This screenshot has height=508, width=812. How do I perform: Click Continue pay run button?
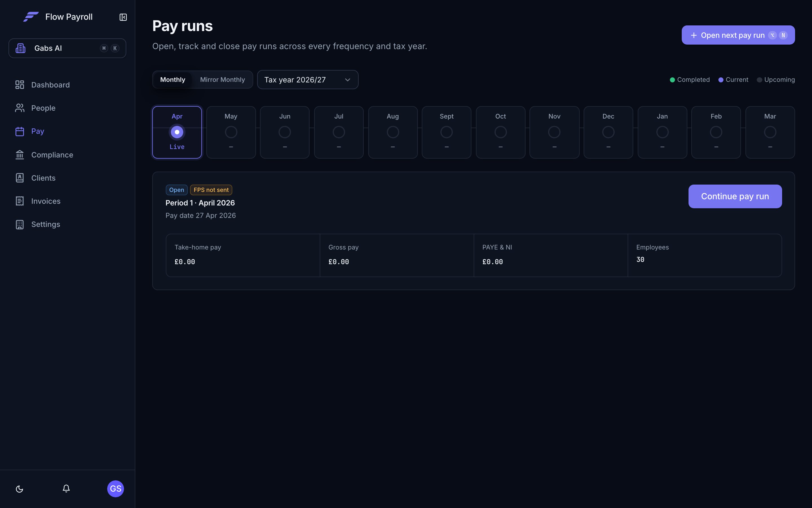[735, 196]
